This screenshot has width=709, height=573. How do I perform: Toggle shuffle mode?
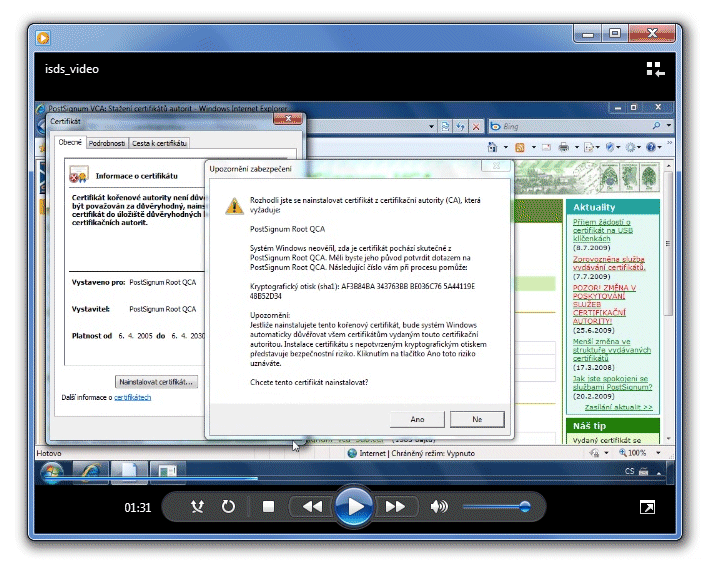click(x=197, y=507)
